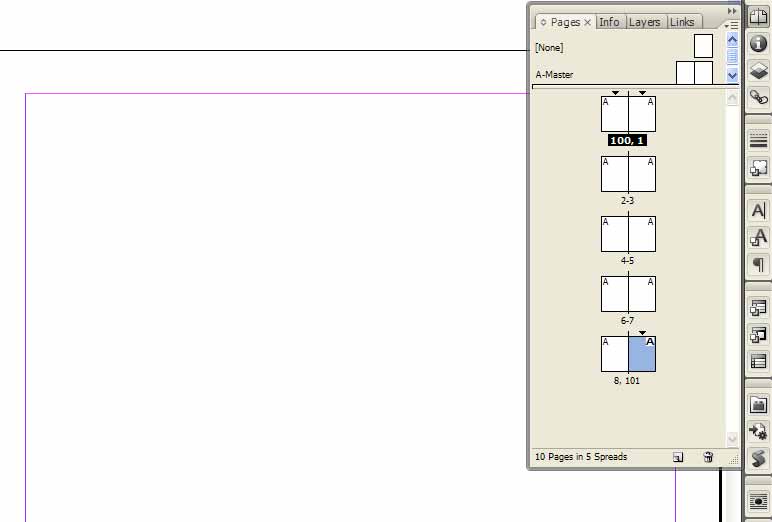Select page 8 thumbnail
772x522 pixels.
(614, 355)
